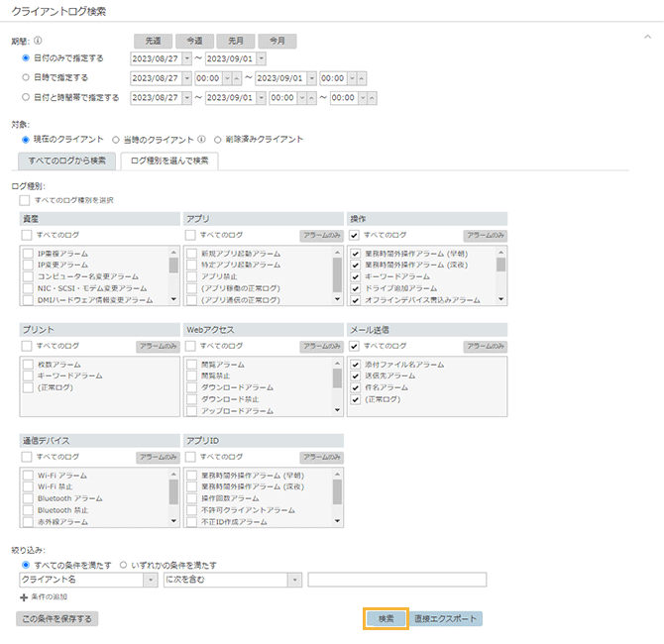Select 日付のみで指定する radio button
Screen dimensions: 664x644
tap(26, 58)
